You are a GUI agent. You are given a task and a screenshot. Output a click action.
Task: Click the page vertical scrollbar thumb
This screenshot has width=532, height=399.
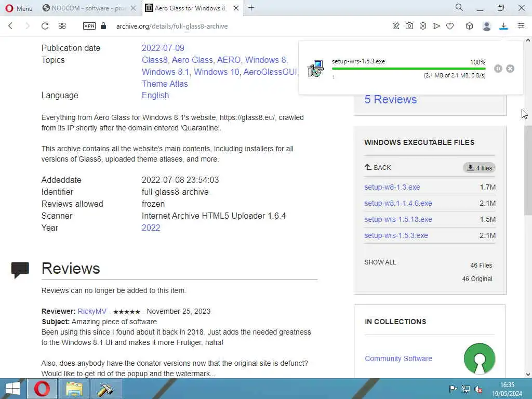pyautogui.click(x=528, y=170)
